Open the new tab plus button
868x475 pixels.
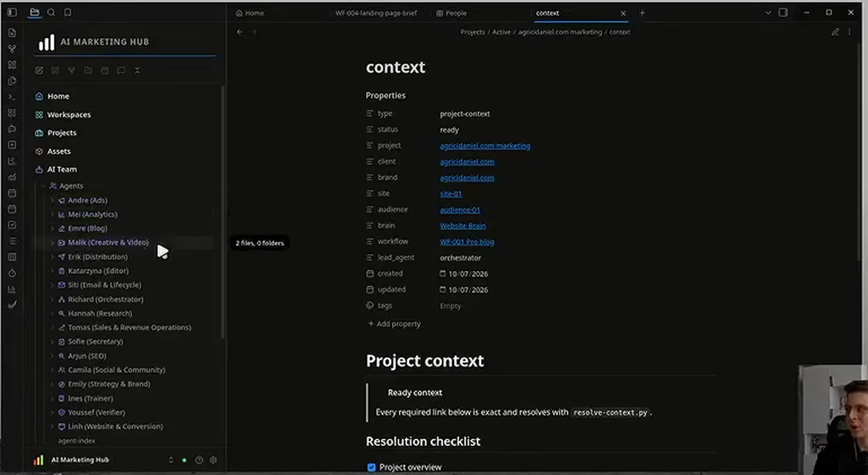tap(642, 13)
